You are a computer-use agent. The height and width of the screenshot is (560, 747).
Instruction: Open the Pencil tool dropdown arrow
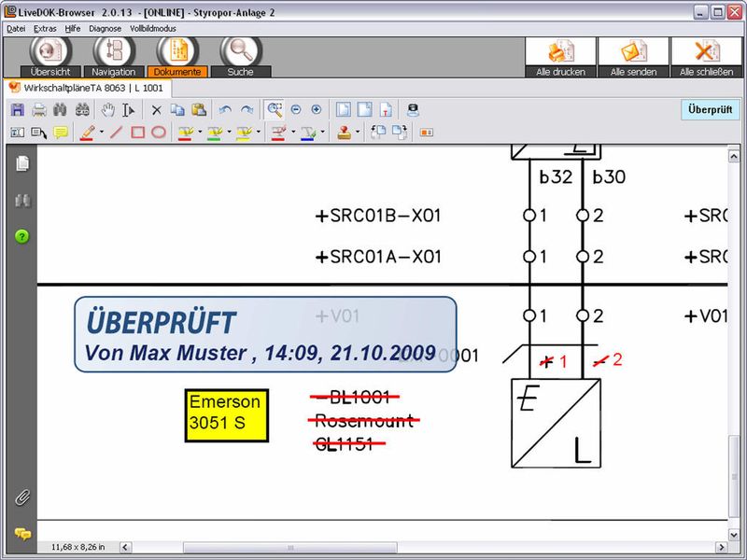(x=101, y=133)
